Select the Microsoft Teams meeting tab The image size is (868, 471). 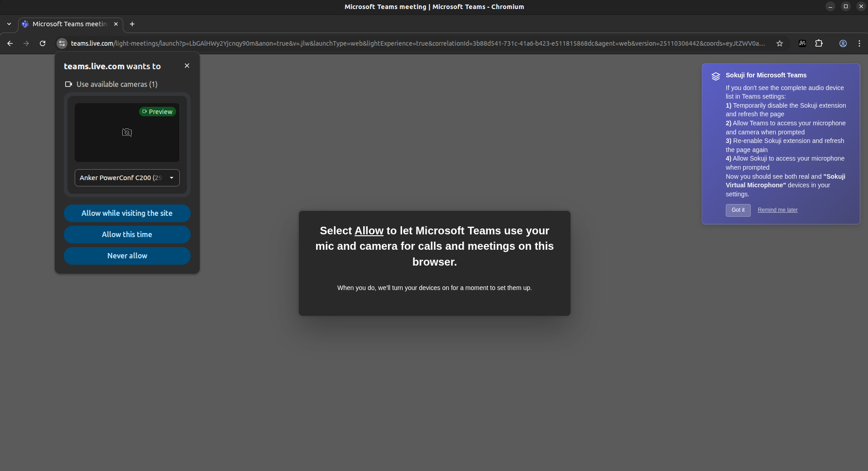coord(70,24)
